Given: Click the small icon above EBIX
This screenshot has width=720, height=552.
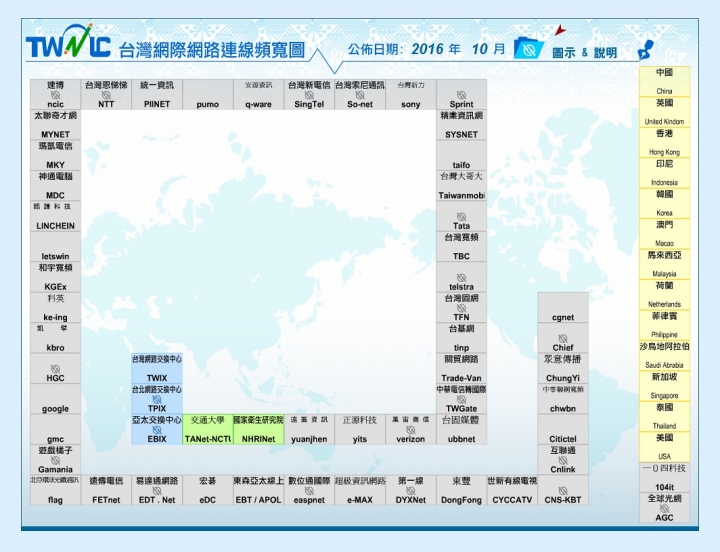Looking at the screenshot, I should pyautogui.click(x=157, y=430).
